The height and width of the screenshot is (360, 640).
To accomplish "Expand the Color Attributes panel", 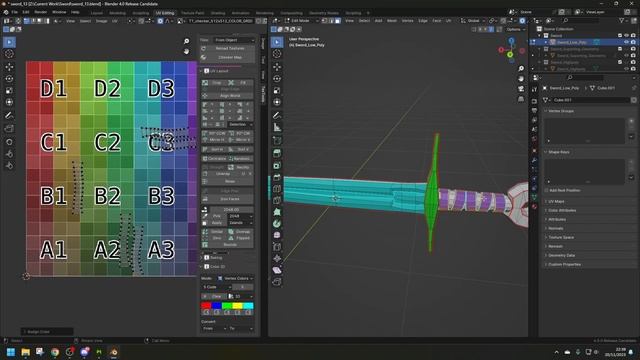I will (x=562, y=210).
